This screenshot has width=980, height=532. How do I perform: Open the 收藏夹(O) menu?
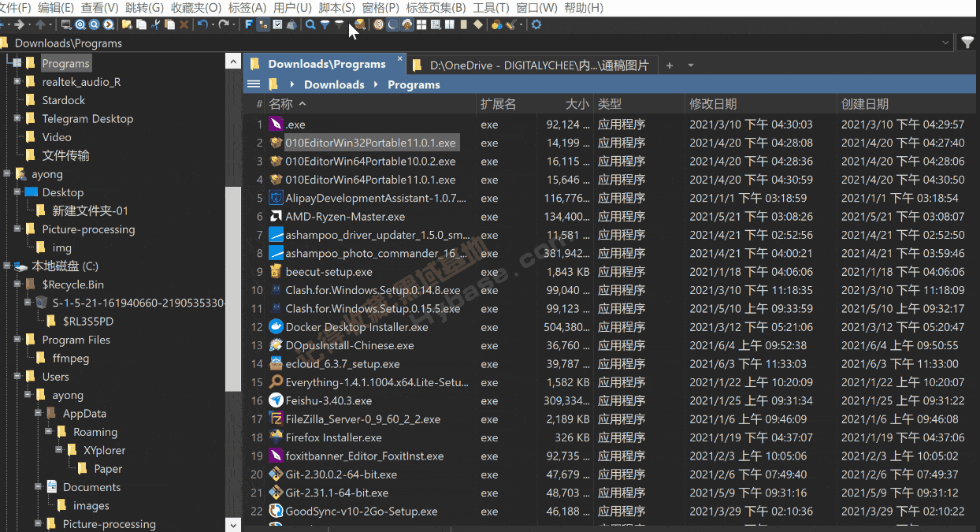pos(195,8)
